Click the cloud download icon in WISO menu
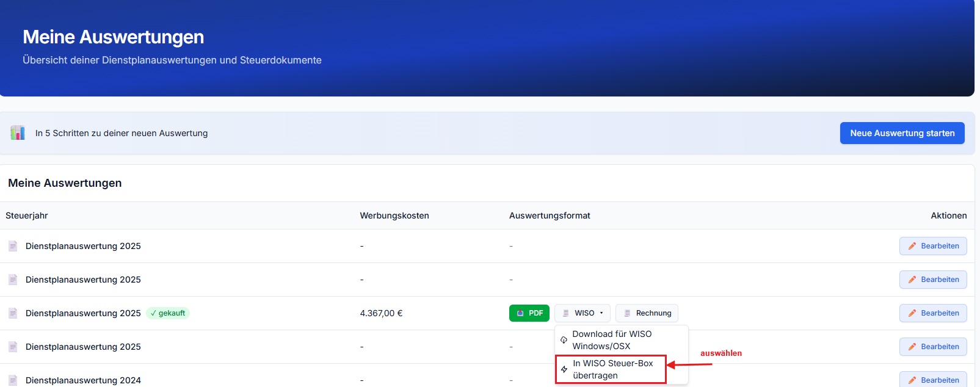 pos(564,340)
